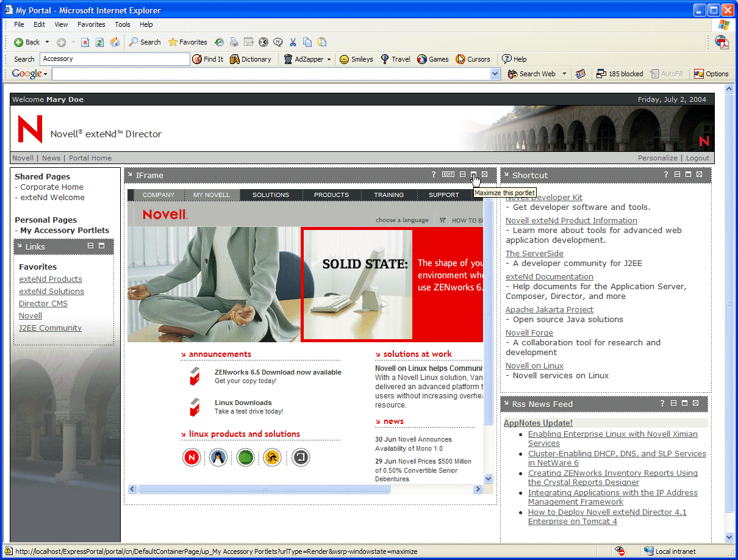The image size is (738, 560).
Task: Click the Help speech bubble button
Action: tap(514, 59)
